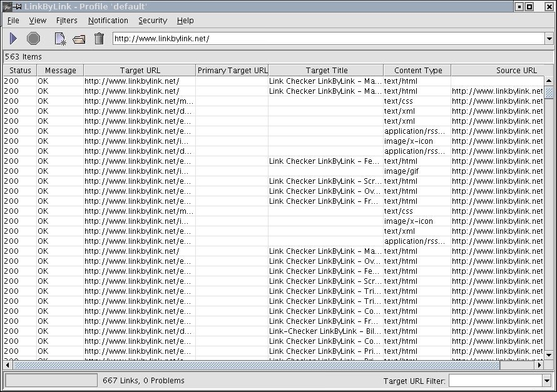Click the Source URL column header
The width and height of the screenshot is (557, 392).
coord(502,70)
